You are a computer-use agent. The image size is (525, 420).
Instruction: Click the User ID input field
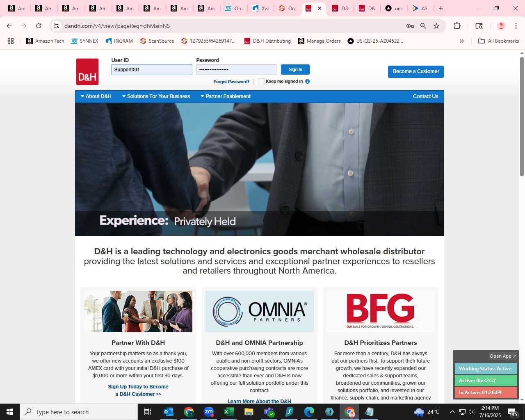[152, 70]
